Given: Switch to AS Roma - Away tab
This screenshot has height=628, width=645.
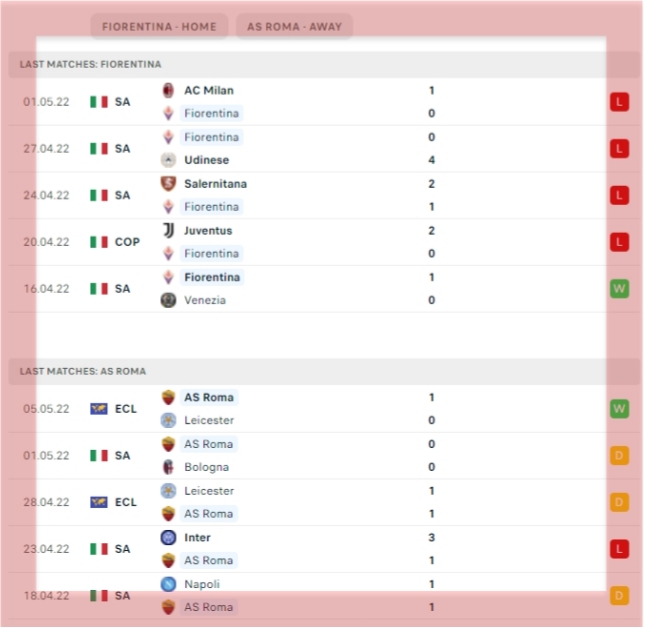Looking at the screenshot, I should [x=294, y=27].
